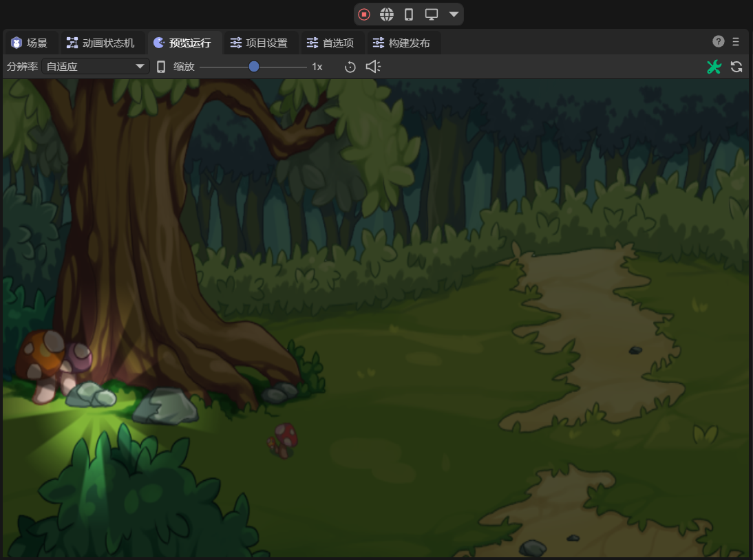Open the 分辨率 自适应 dropdown
753x560 pixels.
pyautogui.click(x=95, y=67)
